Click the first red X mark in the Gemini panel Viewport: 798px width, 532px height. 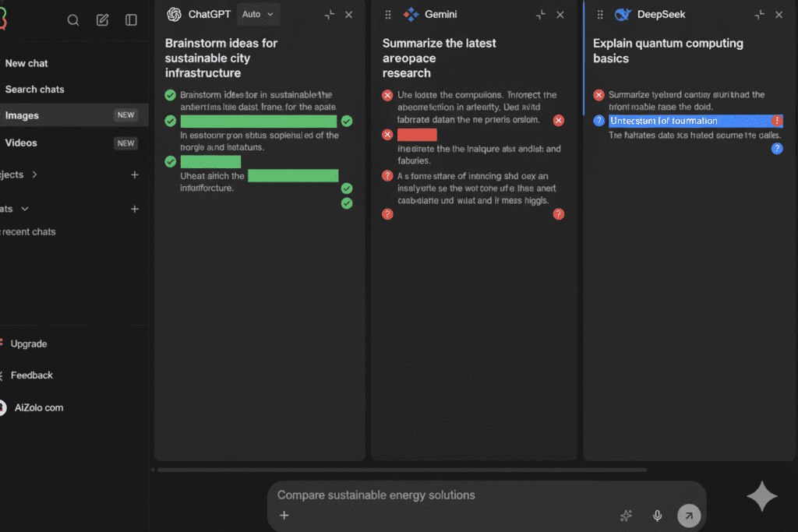[x=387, y=95]
